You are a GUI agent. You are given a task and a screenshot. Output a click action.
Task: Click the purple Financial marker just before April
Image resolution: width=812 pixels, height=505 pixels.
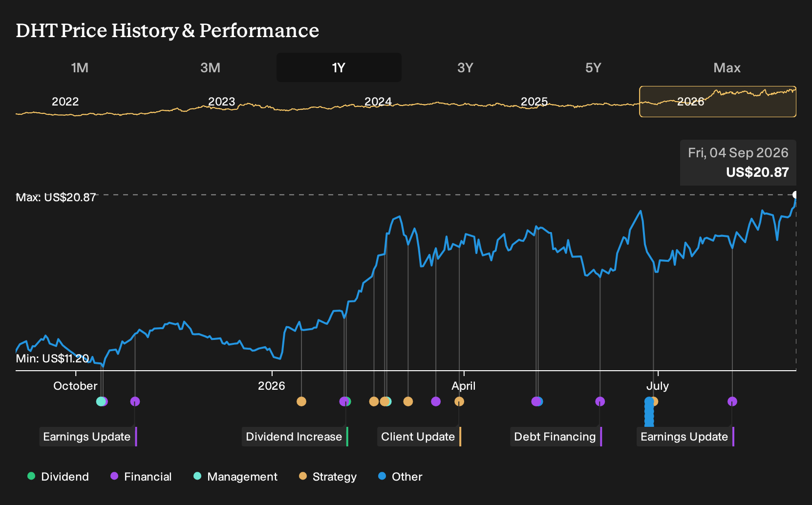[436, 401]
